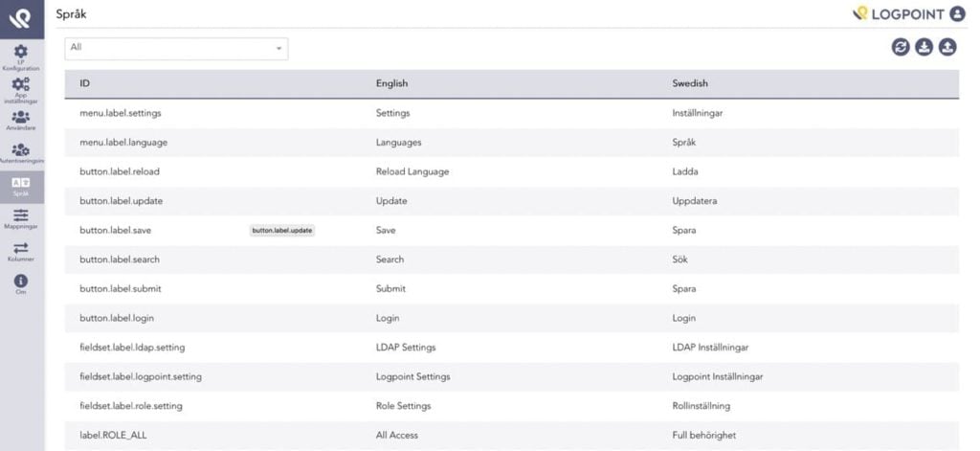
Task: Click the English cell 'Submit'
Action: [390, 288]
